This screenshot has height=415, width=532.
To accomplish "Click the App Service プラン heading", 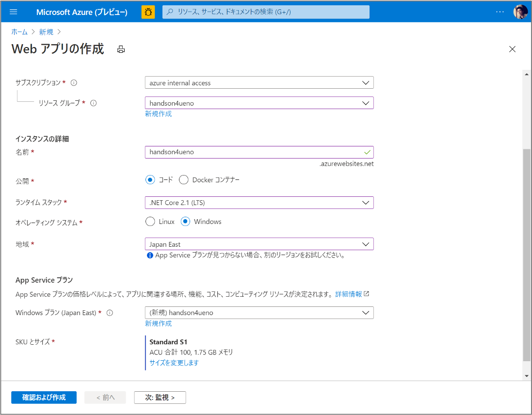I will [x=44, y=280].
